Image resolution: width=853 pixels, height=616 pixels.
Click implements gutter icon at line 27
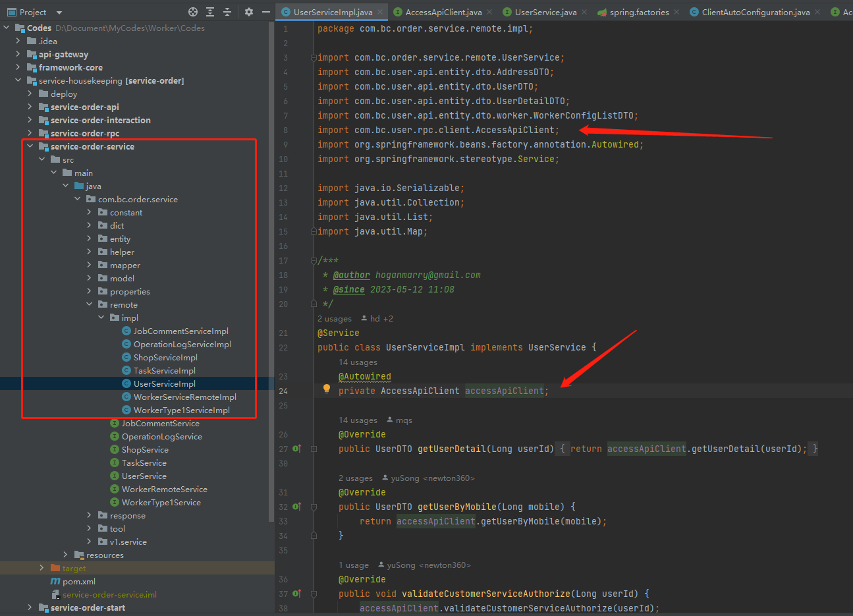click(297, 449)
